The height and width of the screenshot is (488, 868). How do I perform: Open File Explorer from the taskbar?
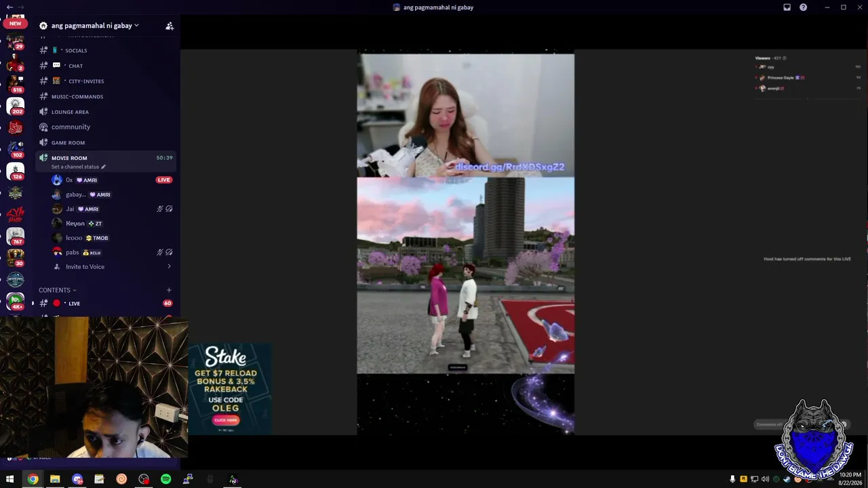click(x=55, y=479)
